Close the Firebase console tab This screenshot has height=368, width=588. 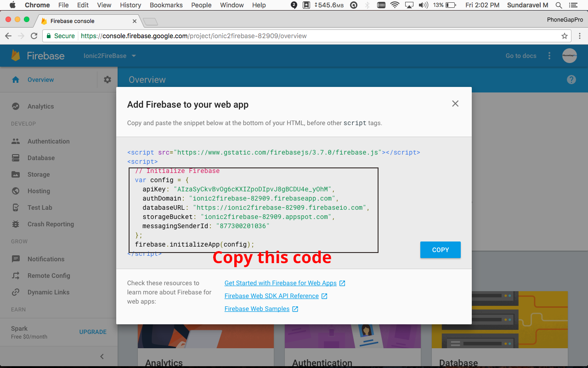[x=135, y=21]
